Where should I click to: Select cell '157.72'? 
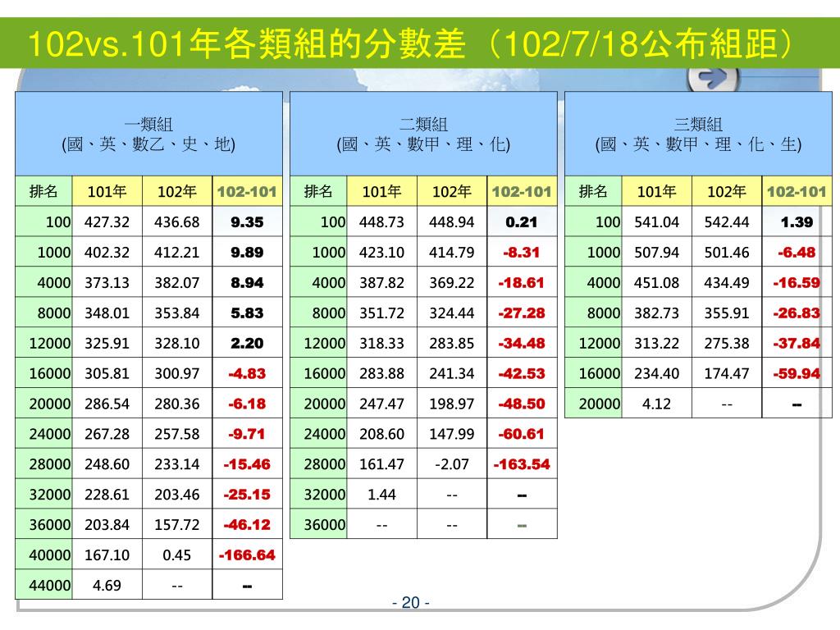177,524
